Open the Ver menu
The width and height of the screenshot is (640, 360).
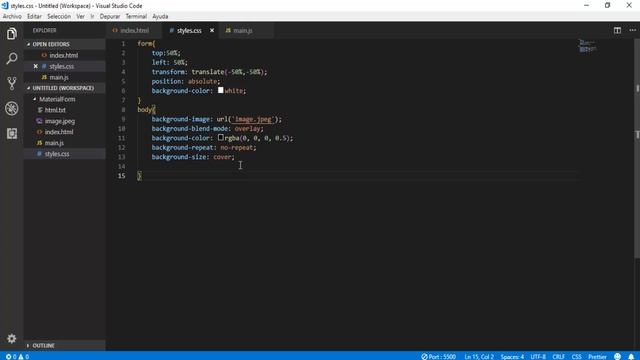80,16
